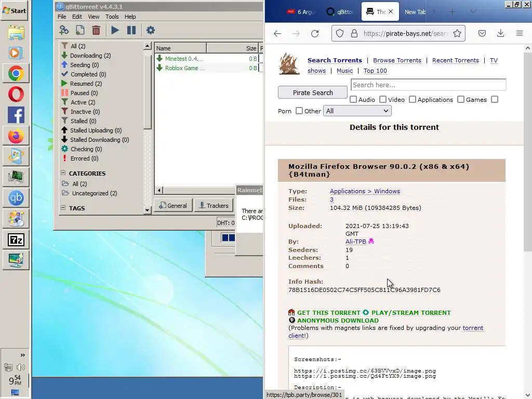Switch to the 6 Argu browser tab

(x=302, y=12)
